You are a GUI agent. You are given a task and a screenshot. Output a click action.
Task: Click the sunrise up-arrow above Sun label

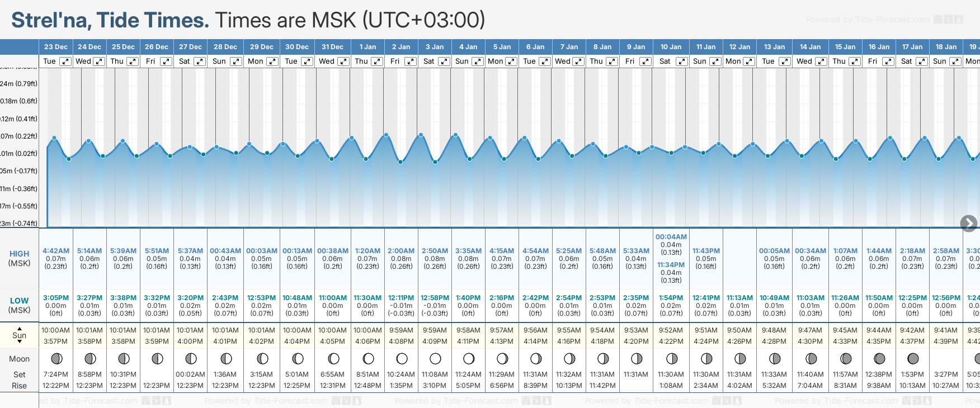20,329
